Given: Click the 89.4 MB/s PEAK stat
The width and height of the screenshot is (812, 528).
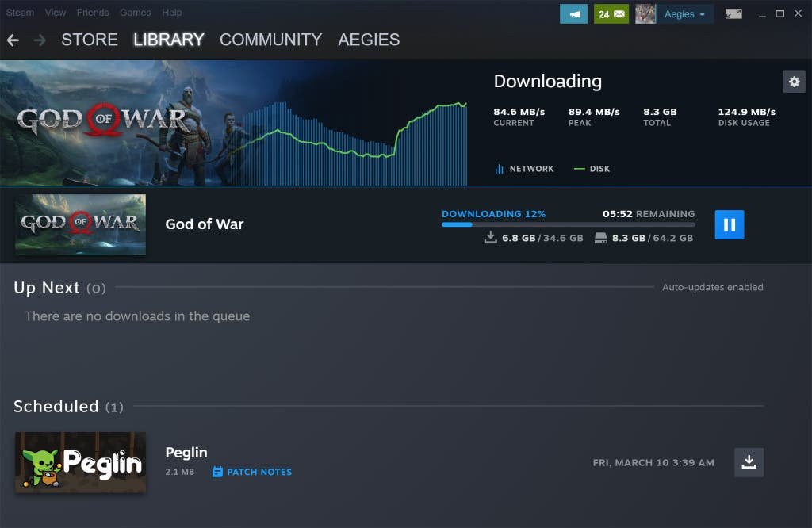Looking at the screenshot, I should pos(594,117).
